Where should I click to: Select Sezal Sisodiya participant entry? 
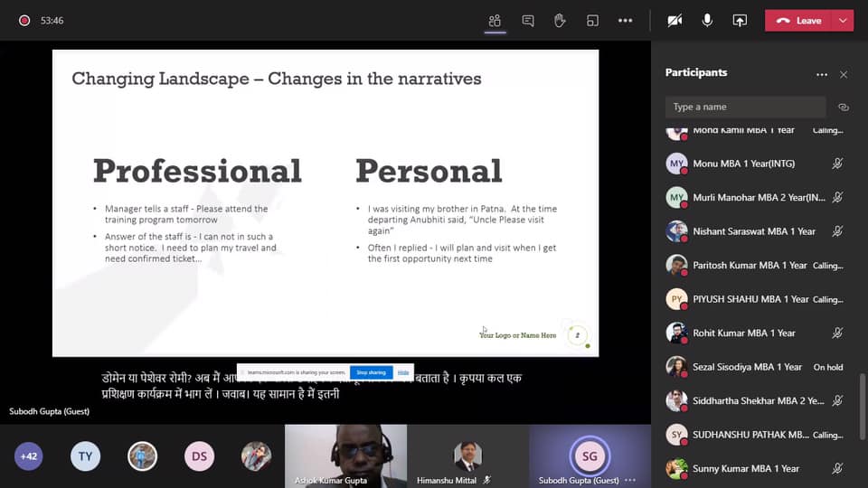[747, 367]
